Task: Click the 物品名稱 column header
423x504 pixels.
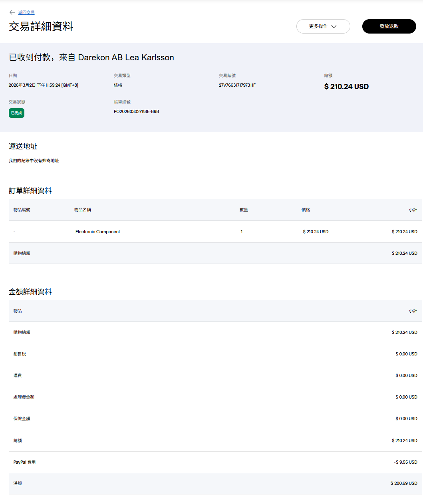Action: click(82, 210)
